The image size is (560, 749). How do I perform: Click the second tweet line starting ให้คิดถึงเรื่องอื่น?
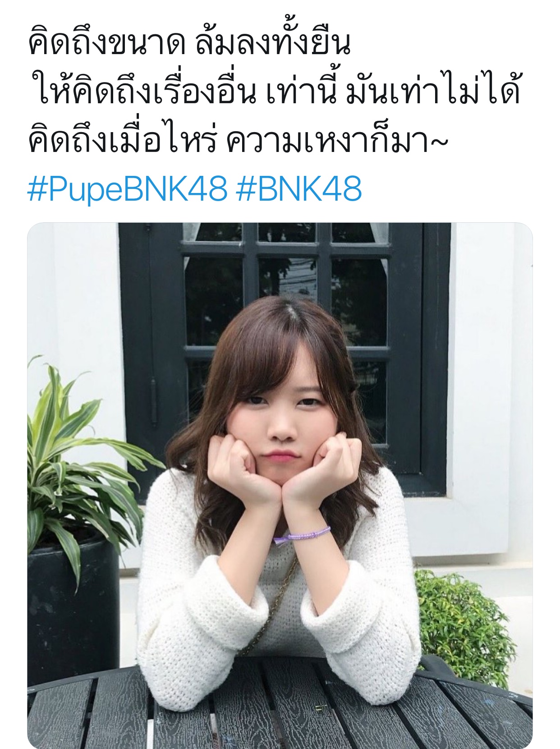tap(277, 91)
